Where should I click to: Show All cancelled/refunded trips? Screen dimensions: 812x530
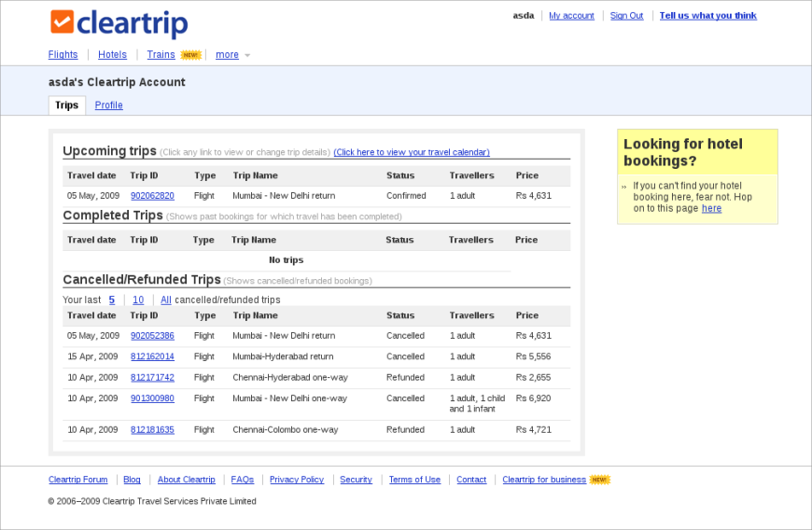point(166,300)
